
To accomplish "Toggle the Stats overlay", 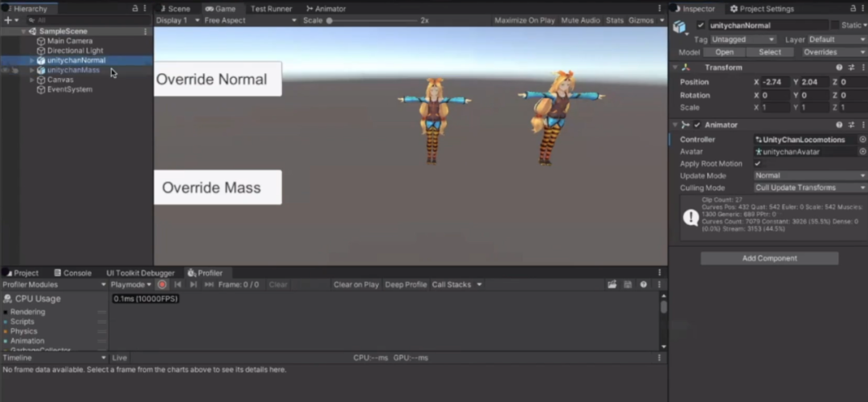I will [x=615, y=20].
